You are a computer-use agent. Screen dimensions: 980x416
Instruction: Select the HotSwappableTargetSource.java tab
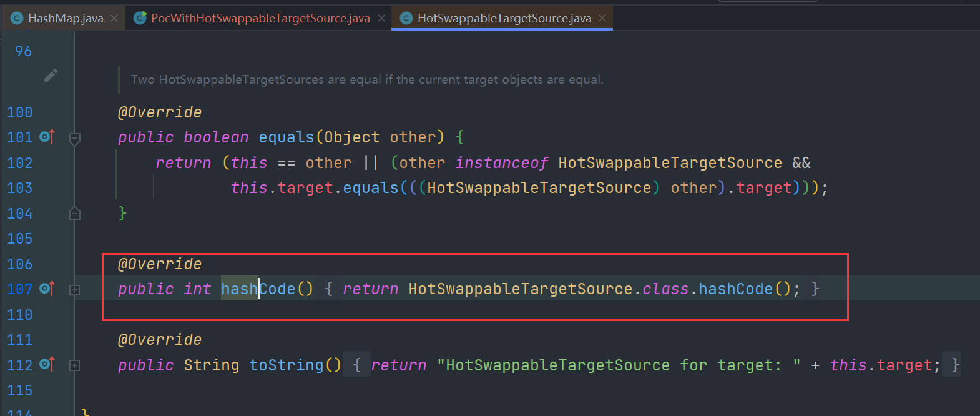504,19
